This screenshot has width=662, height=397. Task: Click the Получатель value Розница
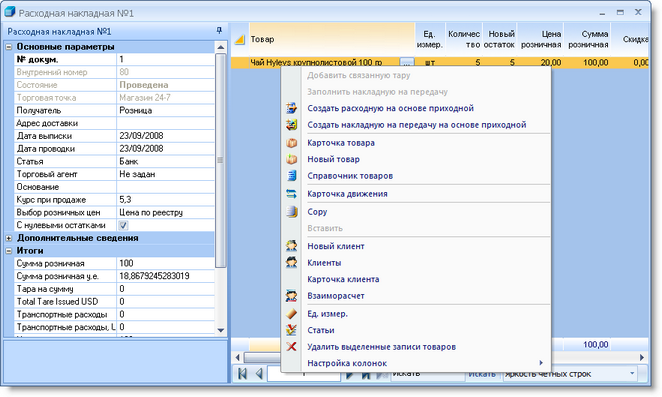click(166, 111)
